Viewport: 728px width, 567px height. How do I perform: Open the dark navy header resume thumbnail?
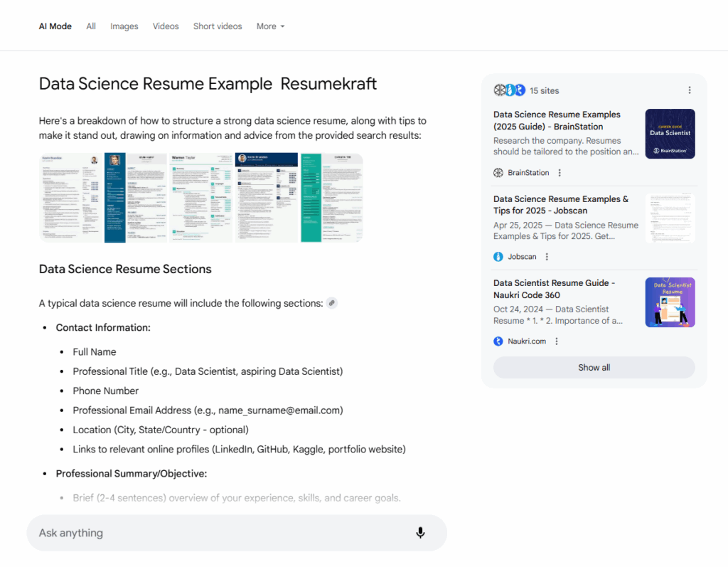pyautogui.click(x=267, y=198)
